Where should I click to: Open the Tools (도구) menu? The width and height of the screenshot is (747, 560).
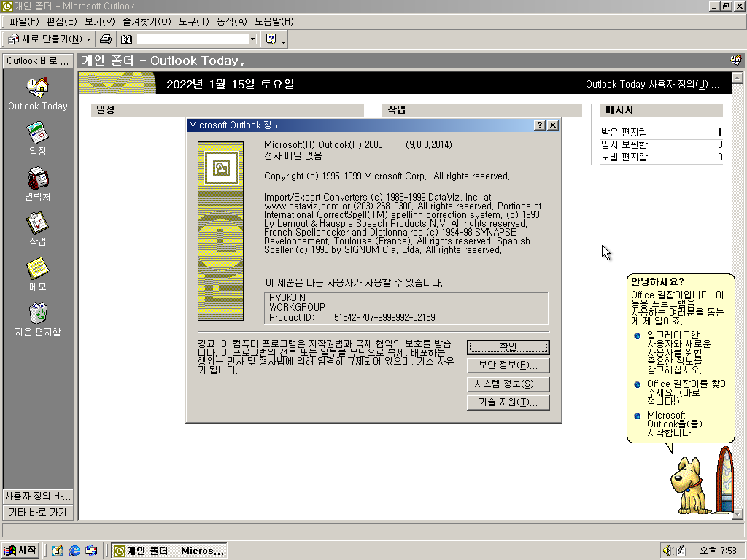point(194,21)
